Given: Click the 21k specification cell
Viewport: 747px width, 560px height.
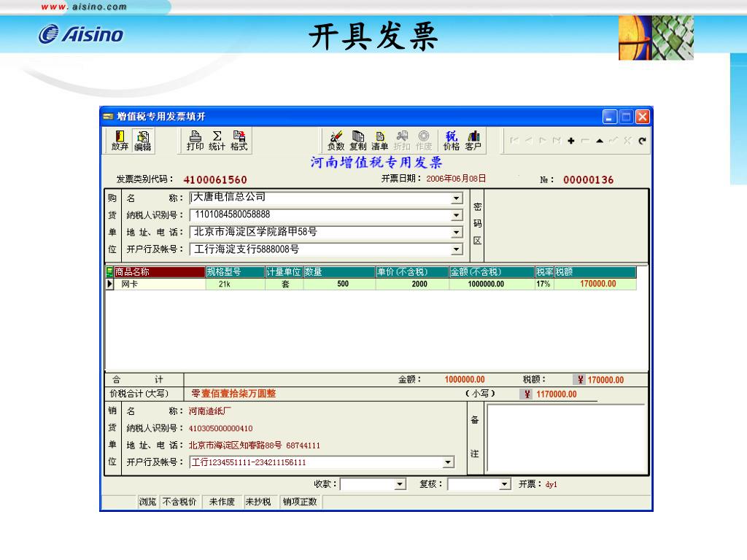Looking at the screenshot, I should (x=236, y=284).
